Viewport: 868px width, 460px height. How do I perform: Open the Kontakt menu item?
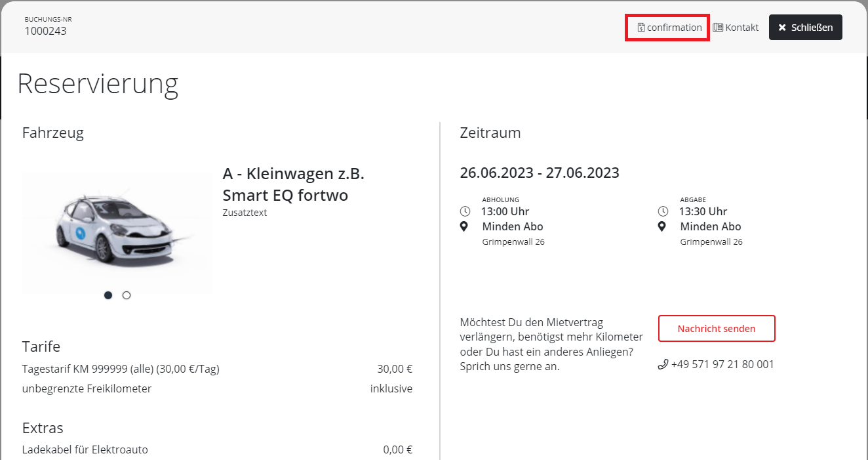point(741,28)
